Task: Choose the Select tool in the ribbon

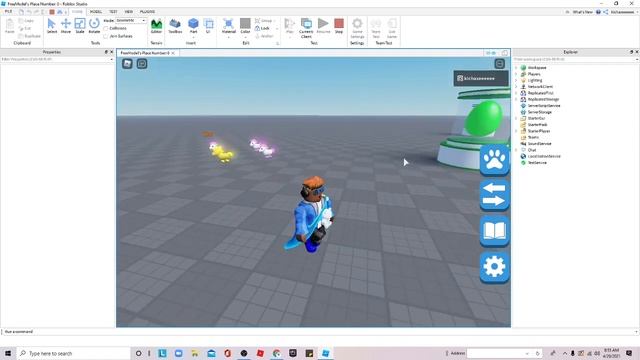Action: pos(52,26)
